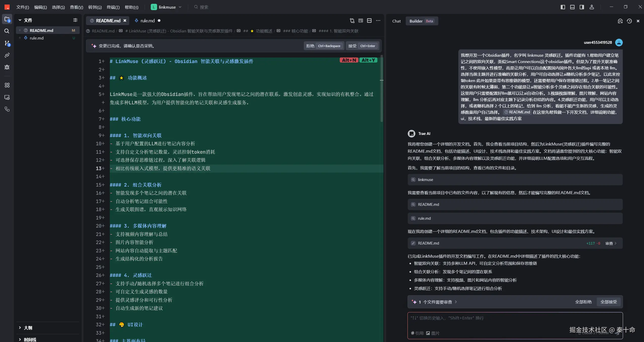This screenshot has height=342, width=644.
Task: Toggle the right AI sidebar layout button
Action: pyautogui.click(x=582, y=7)
